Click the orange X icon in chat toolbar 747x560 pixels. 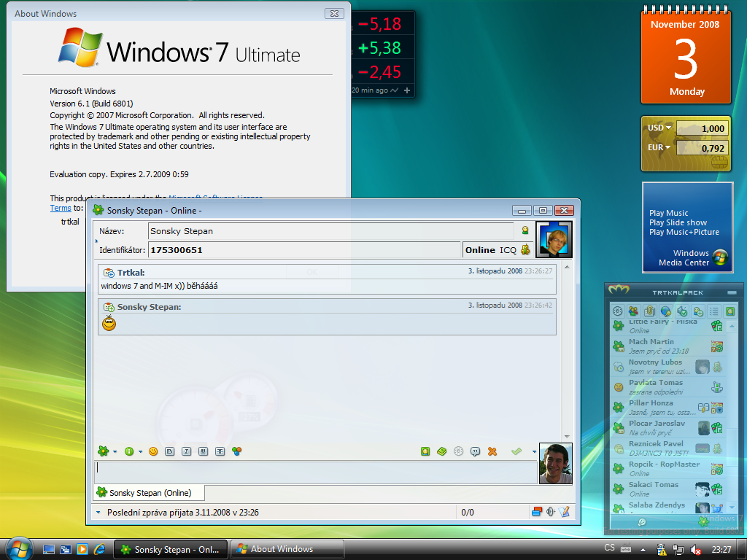coord(492,451)
